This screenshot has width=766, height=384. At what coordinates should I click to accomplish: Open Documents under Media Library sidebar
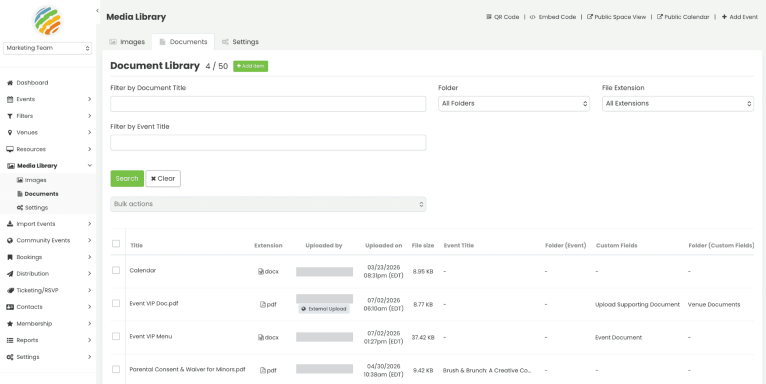38,194
